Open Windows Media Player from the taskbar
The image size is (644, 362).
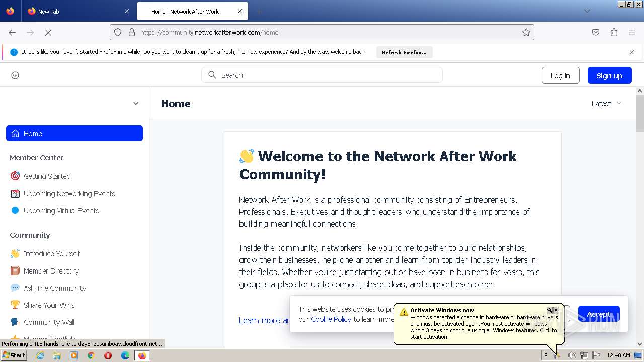click(x=74, y=355)
